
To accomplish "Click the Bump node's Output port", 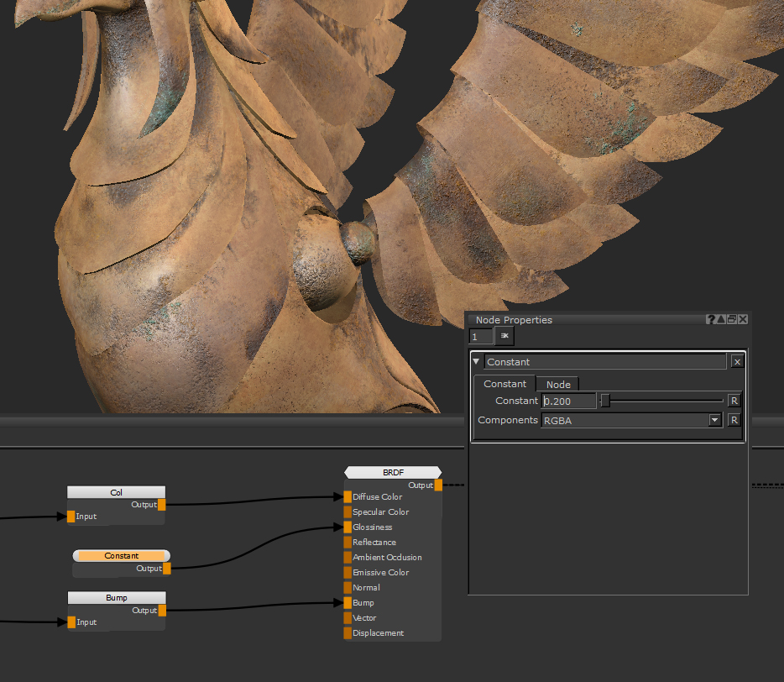I will pyautogui.click(x=162, y=611).
